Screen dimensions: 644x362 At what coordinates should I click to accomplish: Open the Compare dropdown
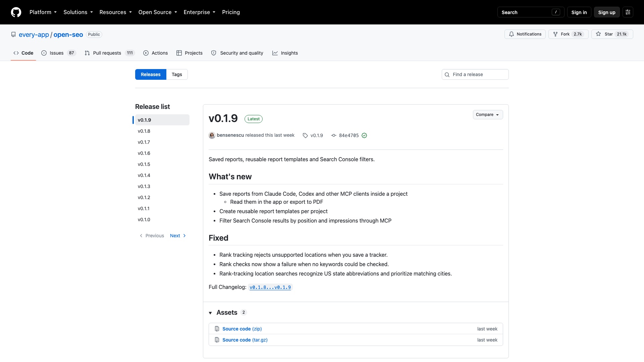click(x=488, y=115)
